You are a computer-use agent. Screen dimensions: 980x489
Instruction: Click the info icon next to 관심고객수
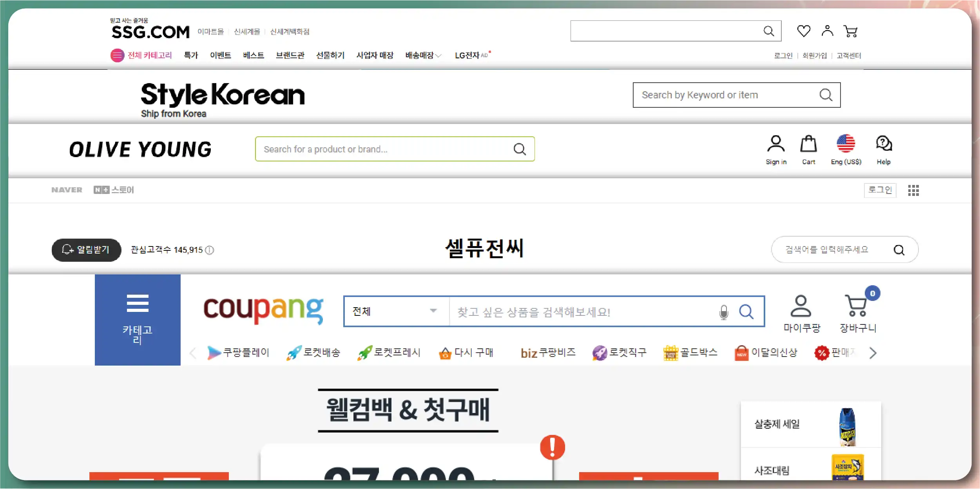(210, 250)
